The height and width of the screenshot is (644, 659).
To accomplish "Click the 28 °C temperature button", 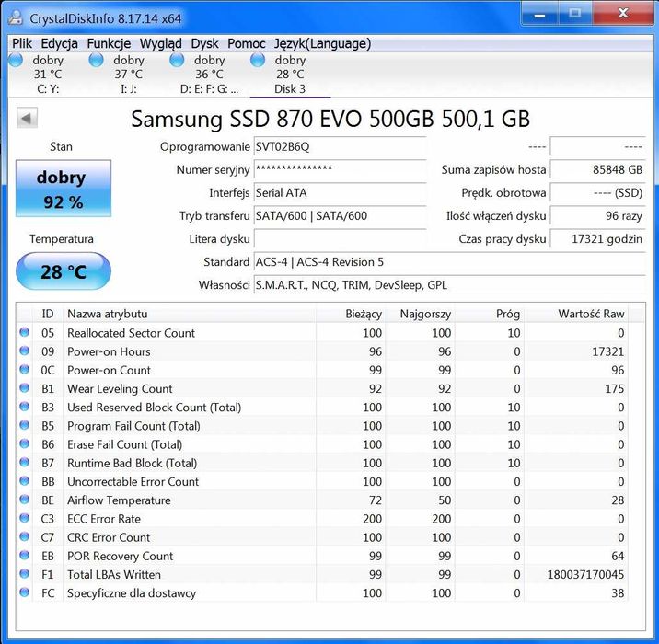I will [64, 271].
